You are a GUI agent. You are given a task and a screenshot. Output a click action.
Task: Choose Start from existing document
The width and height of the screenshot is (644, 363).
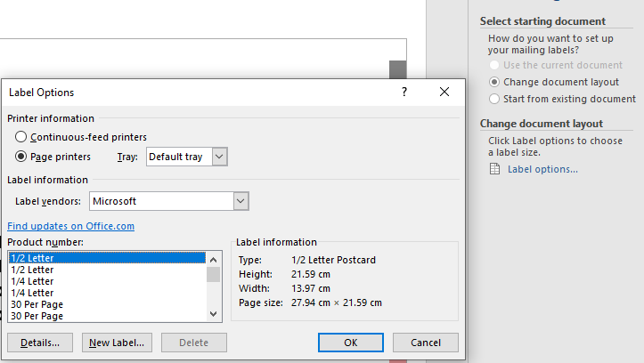[494, 99]
